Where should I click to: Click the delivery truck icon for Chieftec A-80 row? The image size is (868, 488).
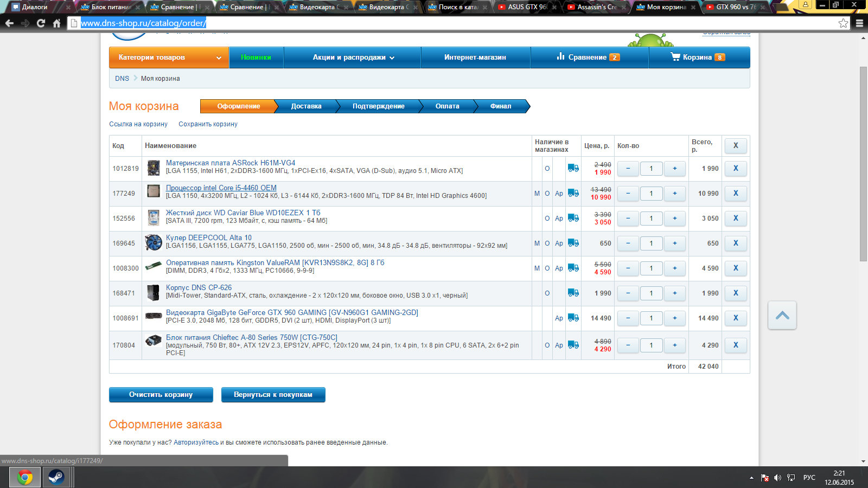(x=573, y=345)
